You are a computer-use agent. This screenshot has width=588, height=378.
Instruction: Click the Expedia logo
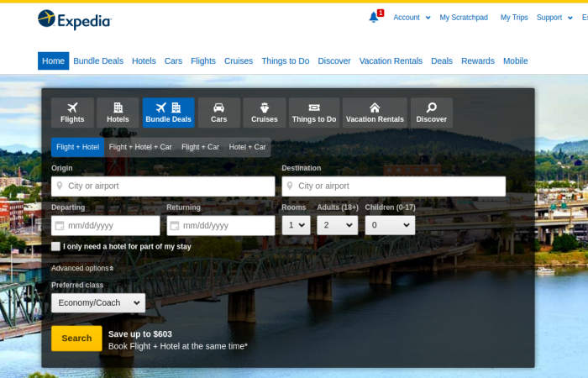click(74, 19)
